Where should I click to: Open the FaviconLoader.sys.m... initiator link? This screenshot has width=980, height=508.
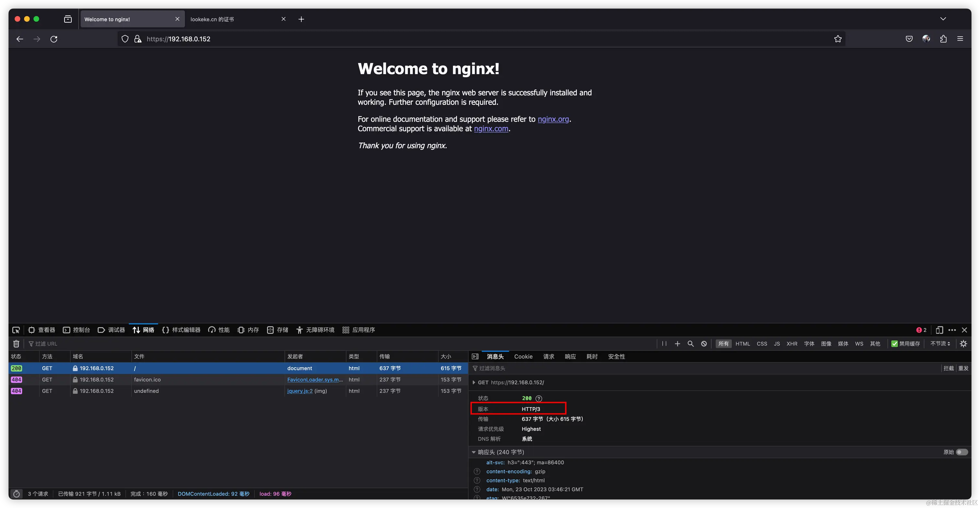tap(315, 380)
